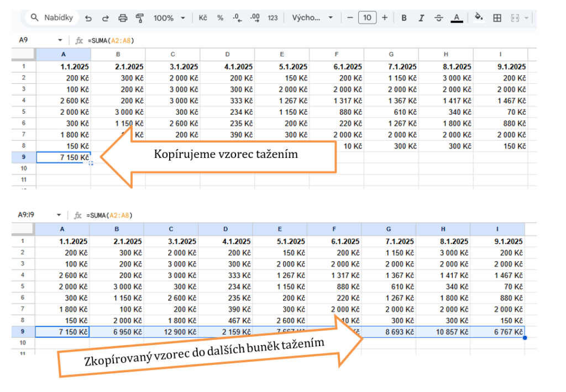Click decrease decimal places icon

[238, 18]
